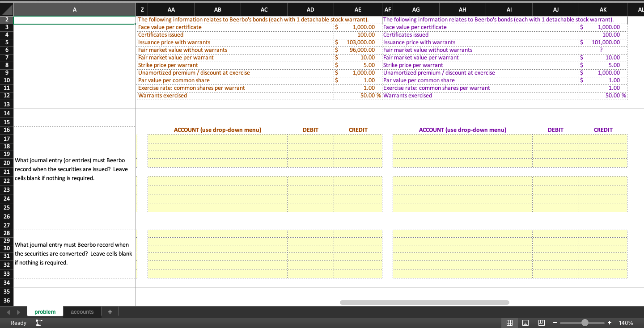Select column AG header

pyautogui.click(x=416, y=9)
